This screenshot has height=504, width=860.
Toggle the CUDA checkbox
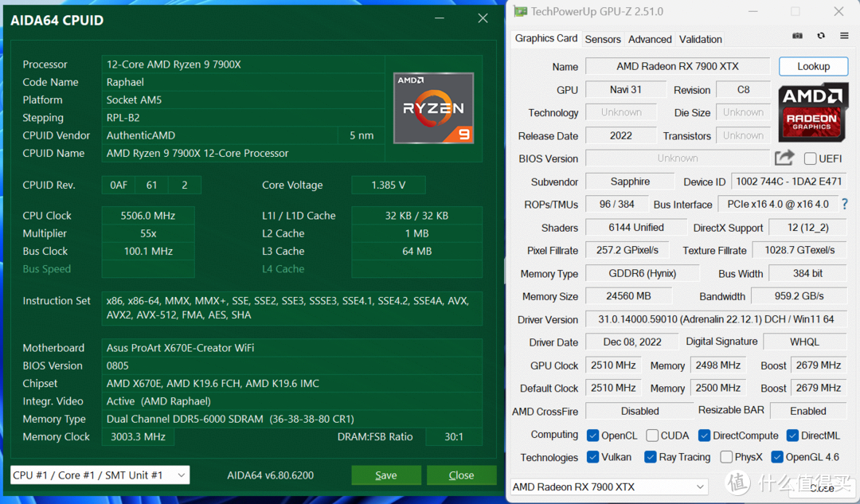652,436
